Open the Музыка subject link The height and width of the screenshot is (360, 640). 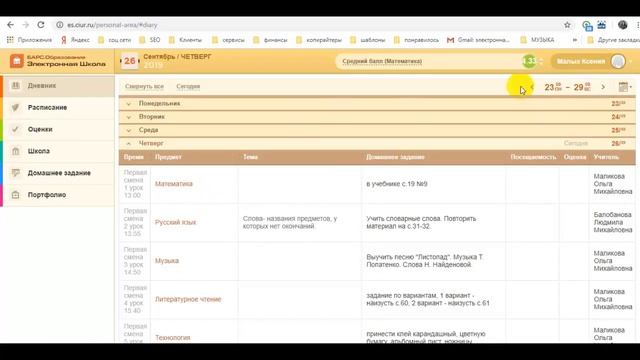pos(167,260)
